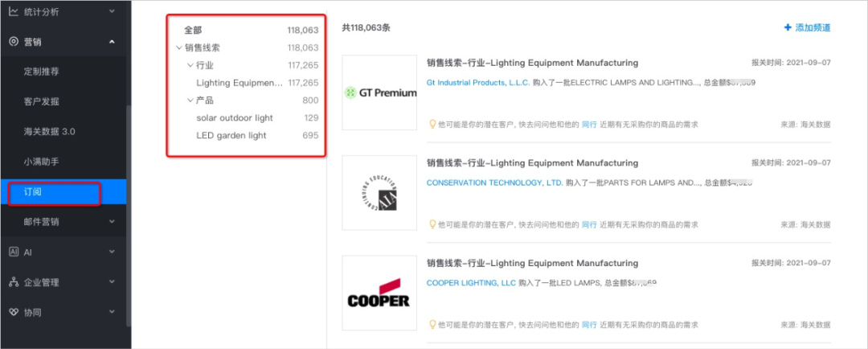Click first card title 销售线索-行业-Lighting Equipment Manufacturing
Image resolution: width=868 pixels, height=349 pixels.
click(x=532, y=63)
